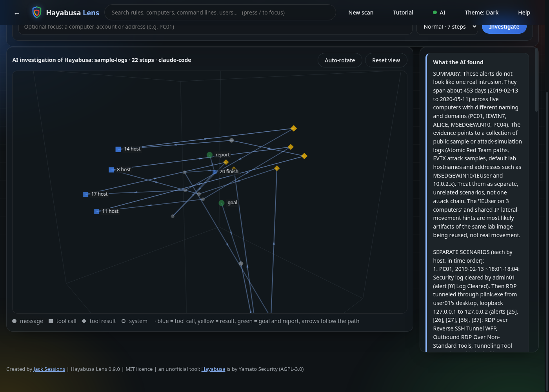
Task: Click the green AI status dot
Action: 434,13
